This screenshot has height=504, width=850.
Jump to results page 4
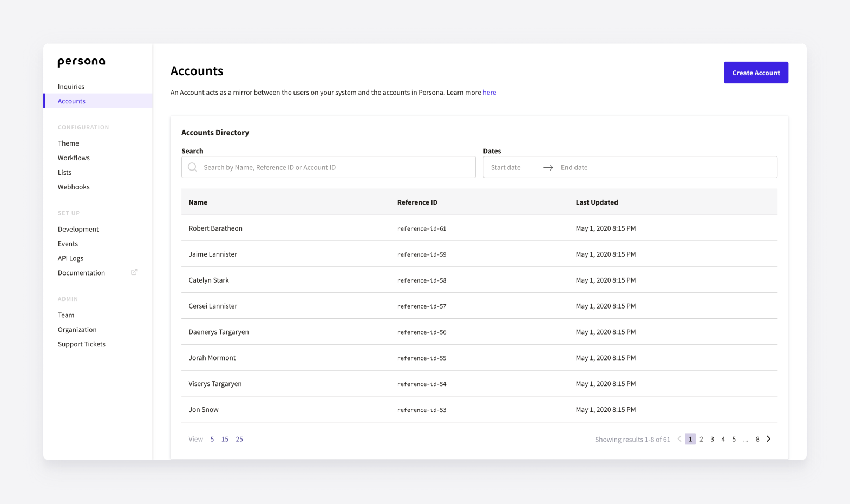tap(723, 439)
